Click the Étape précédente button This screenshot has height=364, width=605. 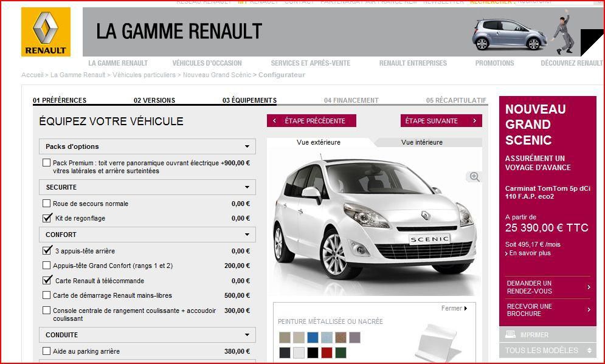tap(311, 121)
